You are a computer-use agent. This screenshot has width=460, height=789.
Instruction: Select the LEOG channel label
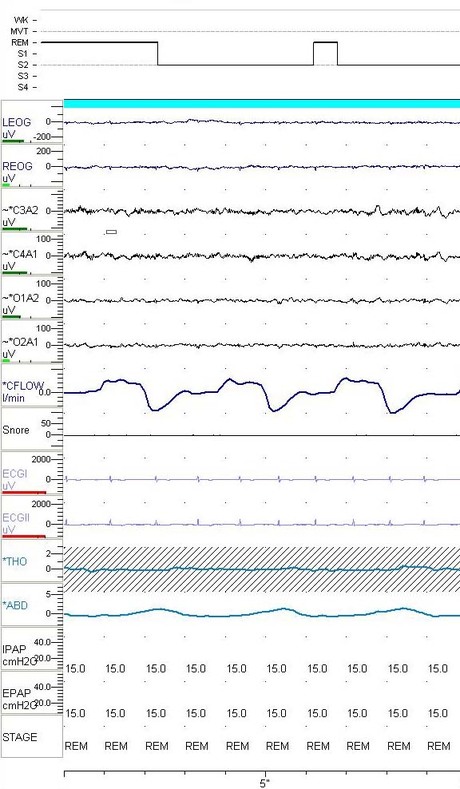[x=17, y=122]
